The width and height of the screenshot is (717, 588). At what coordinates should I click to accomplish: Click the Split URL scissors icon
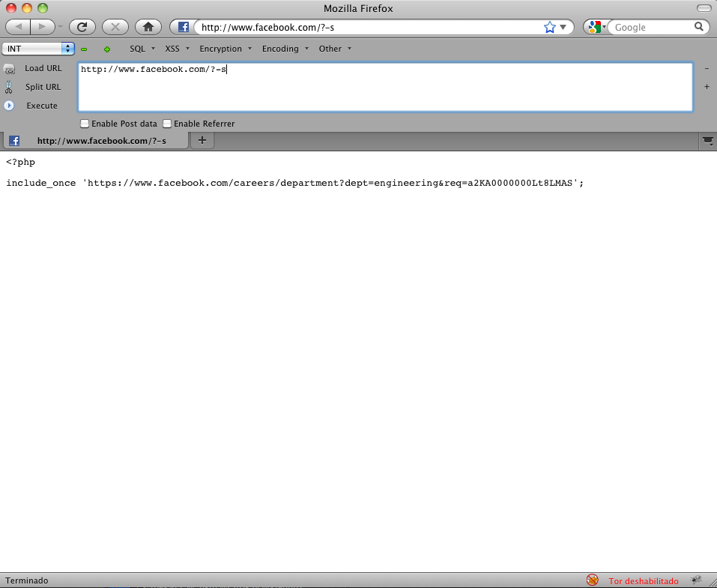[x=9, y=87]
